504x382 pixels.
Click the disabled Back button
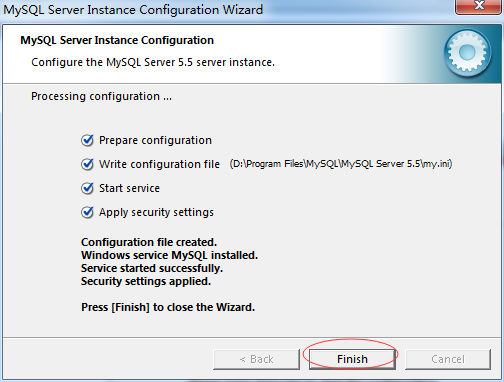click(256, 359)
